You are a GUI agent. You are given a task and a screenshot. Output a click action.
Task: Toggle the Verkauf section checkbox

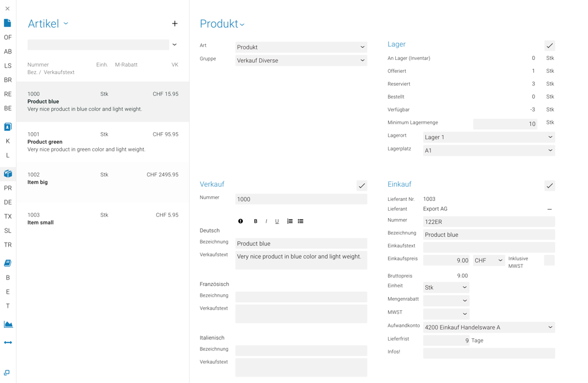[362, 186]
